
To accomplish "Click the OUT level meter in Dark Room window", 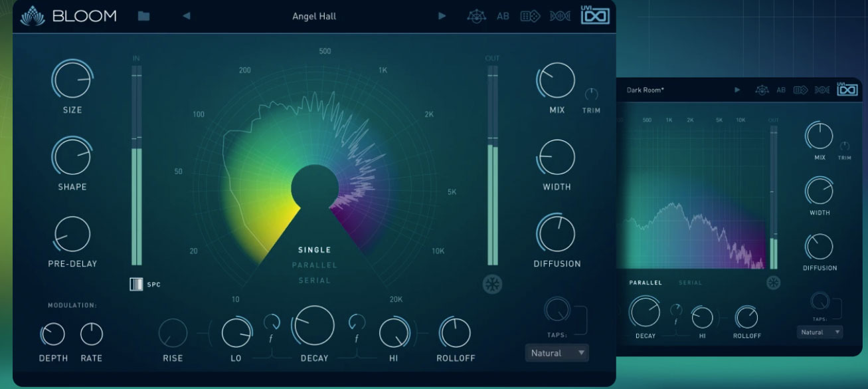I will tap(773, 197).
